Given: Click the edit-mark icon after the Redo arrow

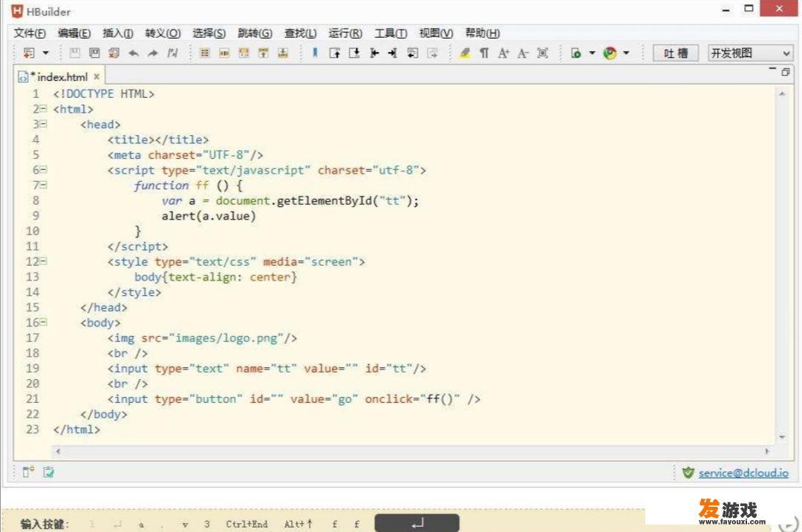Looking at the screenshot, I should click(172, 53).
